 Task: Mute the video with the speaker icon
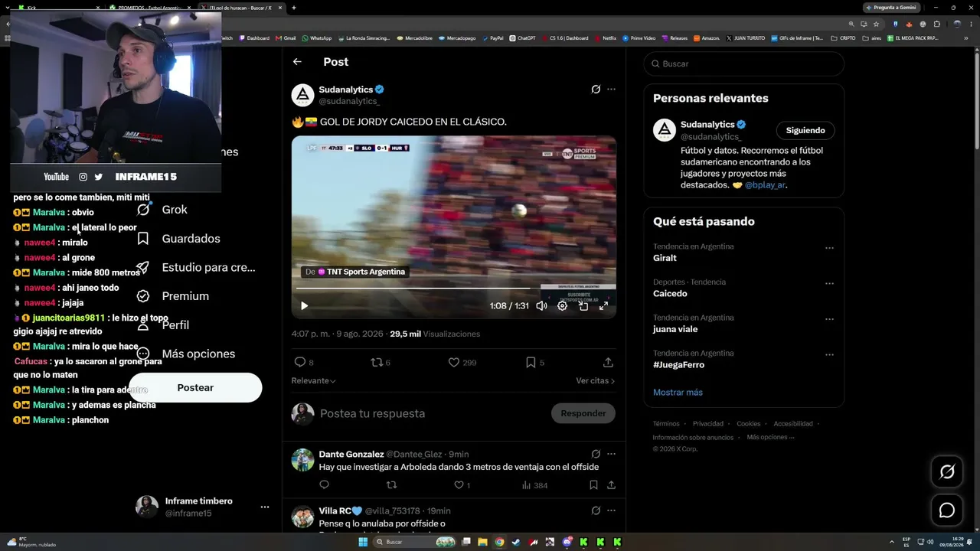click(x=541, y=306)
